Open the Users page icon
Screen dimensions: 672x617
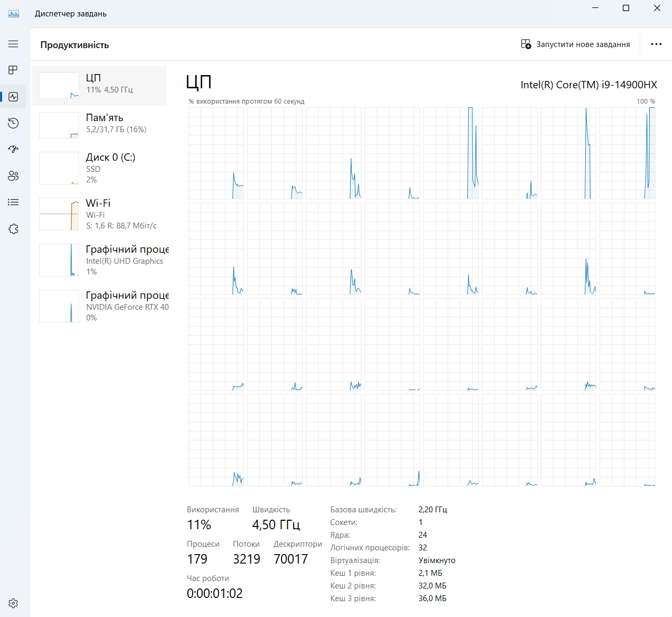click(13, 176)
